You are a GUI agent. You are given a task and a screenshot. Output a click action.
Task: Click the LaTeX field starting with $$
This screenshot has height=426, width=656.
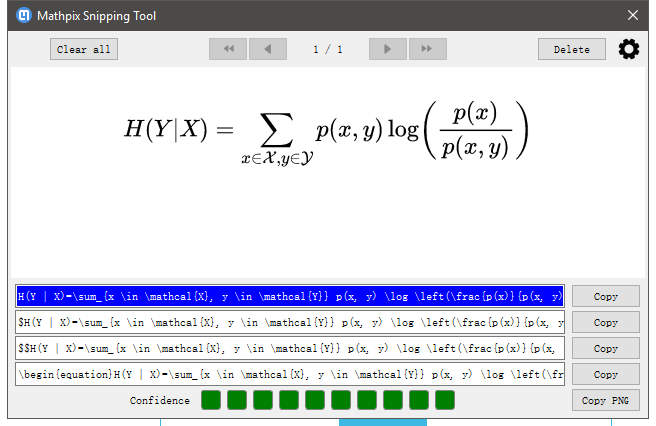click(290, 348)
